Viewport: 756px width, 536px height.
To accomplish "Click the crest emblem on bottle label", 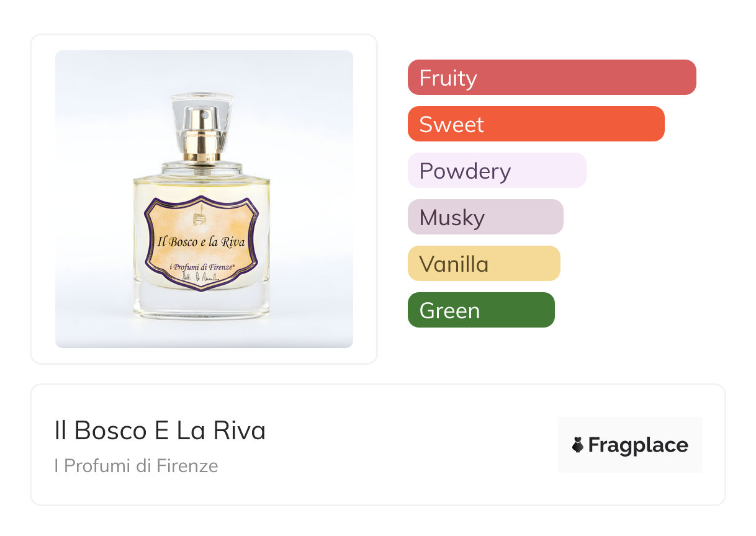I will point(200,220).
